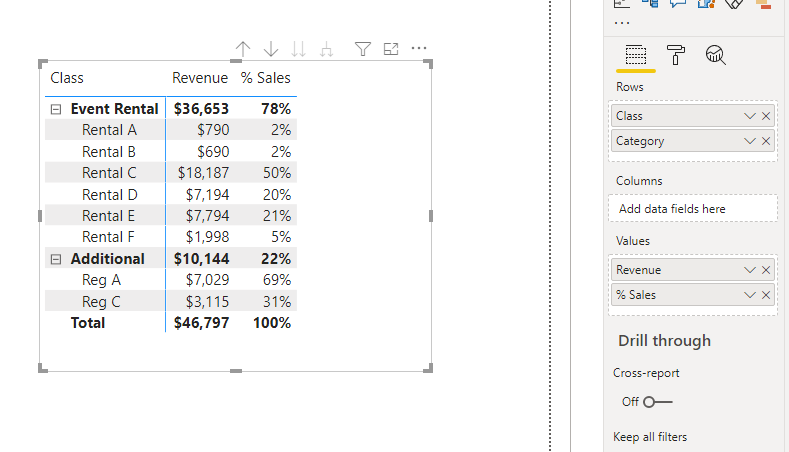Click the Total row label
This screenshot has width=789, height=452.
point(88,323)
